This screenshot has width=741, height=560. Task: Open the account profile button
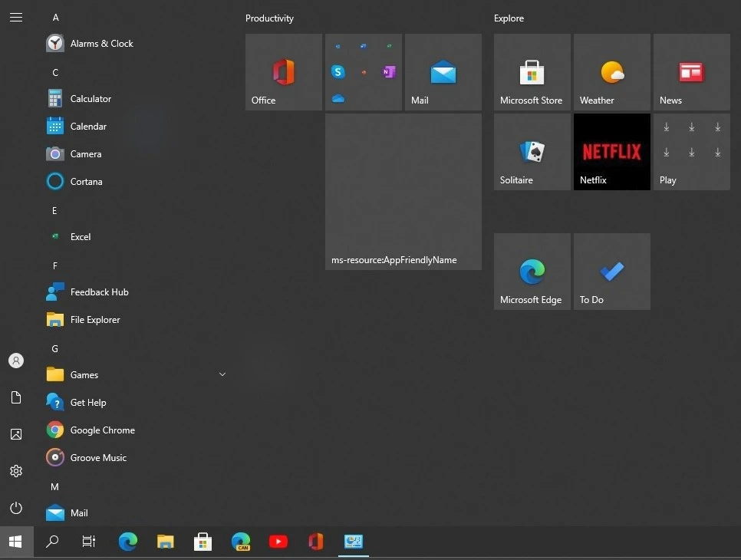(x=16, y=361)
